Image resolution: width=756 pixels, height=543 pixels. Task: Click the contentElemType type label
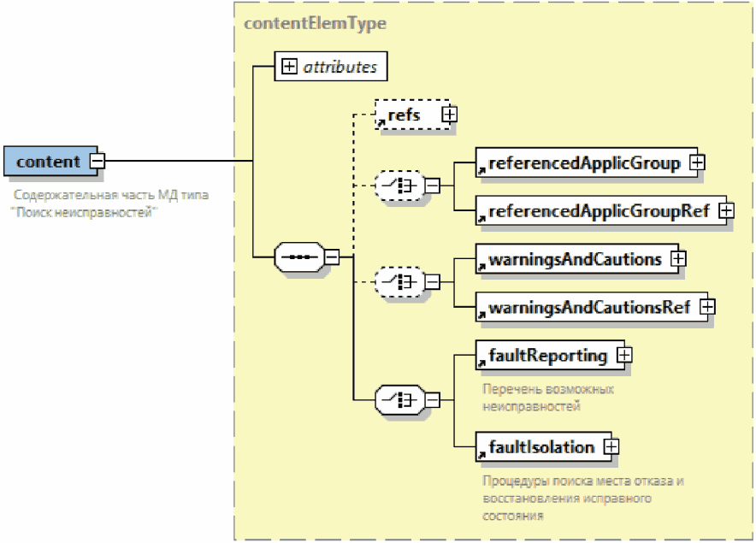click(x=315, y=23)
